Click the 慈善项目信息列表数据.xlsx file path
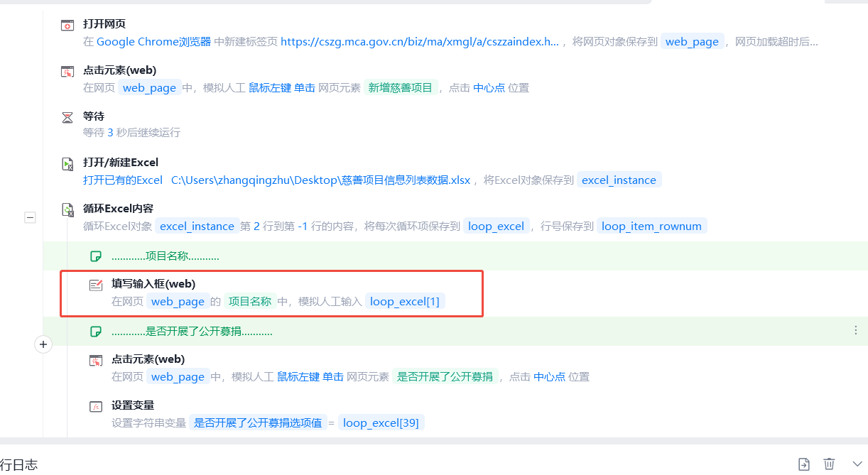 tap(320, 180)
